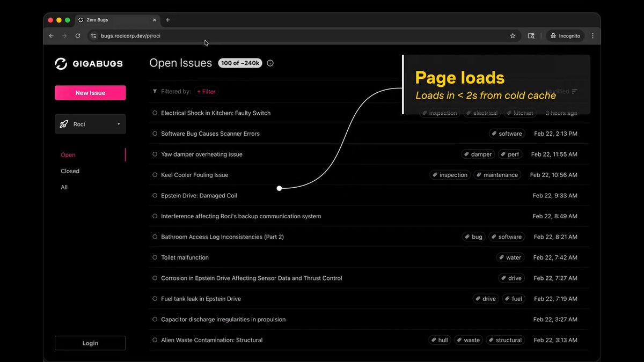Toggle status circle for Software Bug issue
Image resolution: width=644 pixels, height=362 pixels.
pyautogui.click(x=155, y=134)
